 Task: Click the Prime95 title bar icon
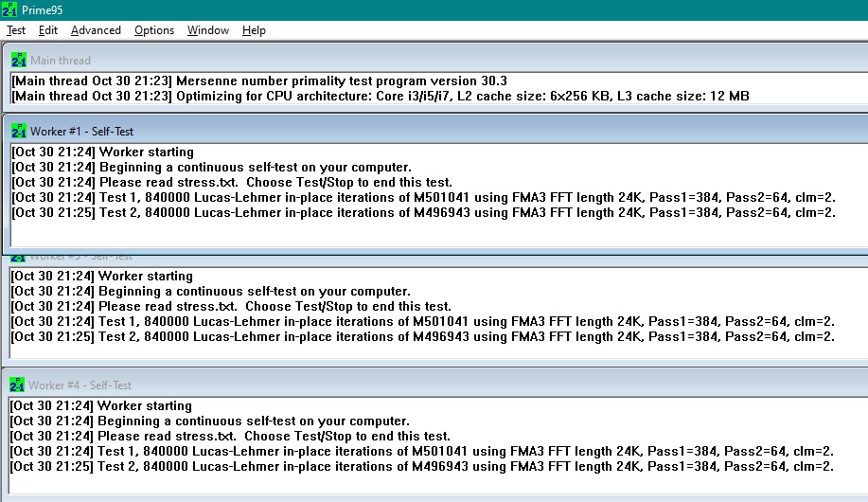9,10
